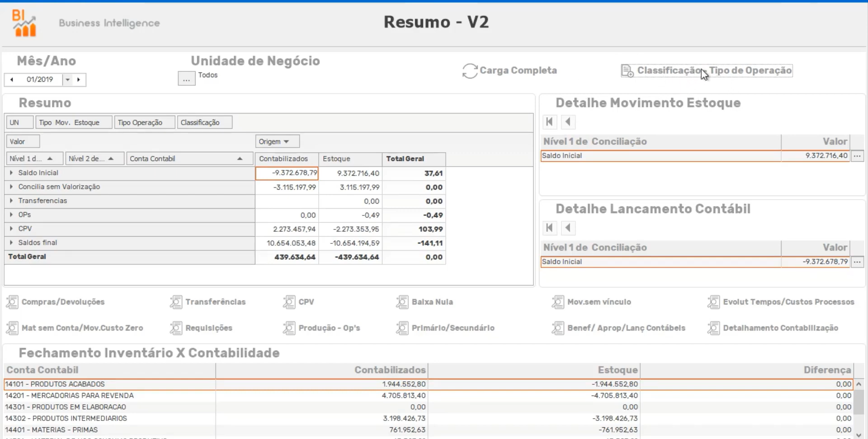Open the Baixa Nula report icon

click(x=402, y=302)
